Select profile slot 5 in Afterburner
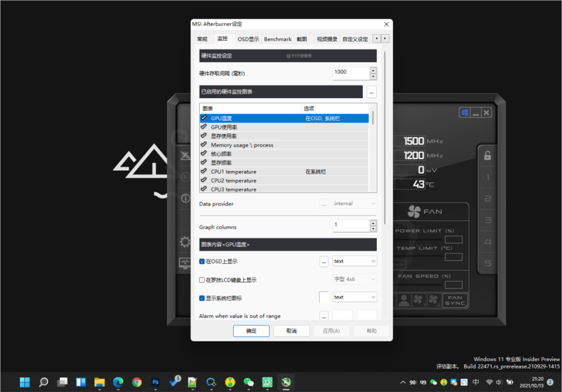This screenshot has width=562, height=392. pos(488,263)
